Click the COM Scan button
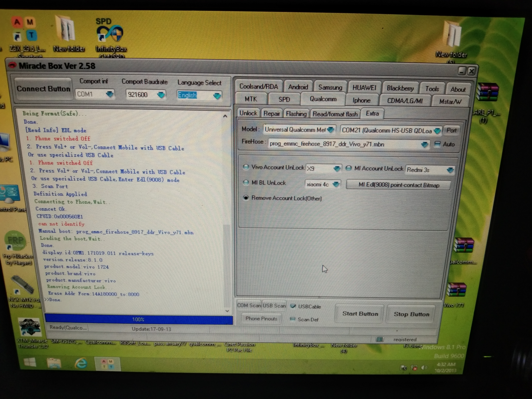532x399 pixels. 249,305
